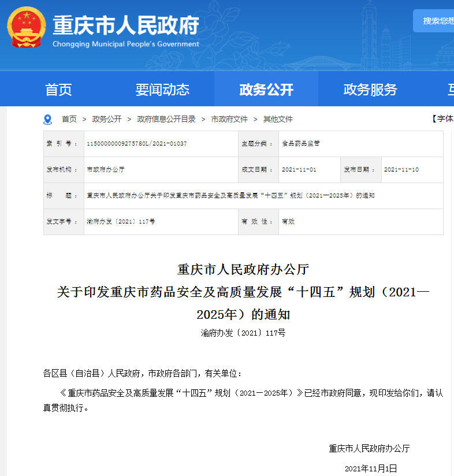Click the national emblem logo
The width and height of the screenshot is (454, 476).
(x=27, y=27)
